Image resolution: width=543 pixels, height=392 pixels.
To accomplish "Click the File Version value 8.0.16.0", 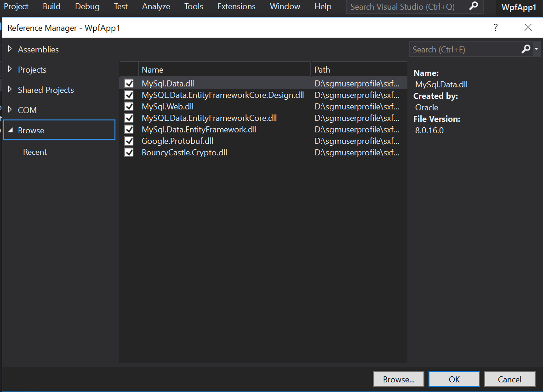I will [429, 131].
